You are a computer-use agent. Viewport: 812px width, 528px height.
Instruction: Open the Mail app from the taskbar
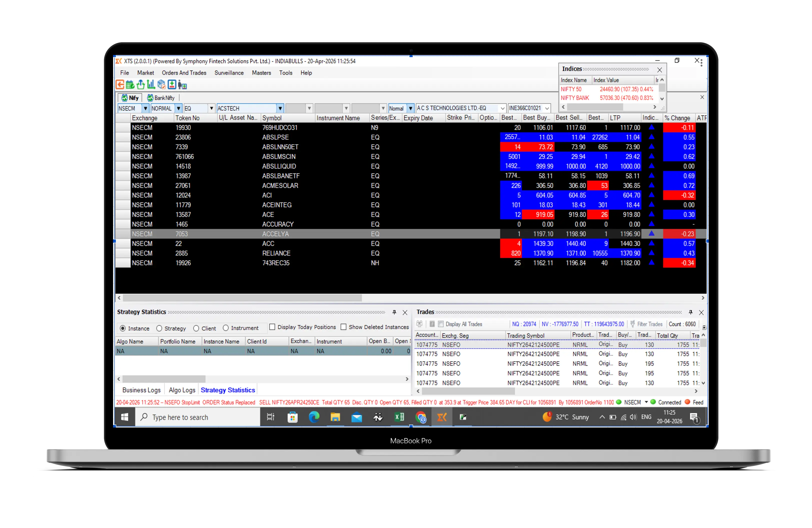pos(356,417)
